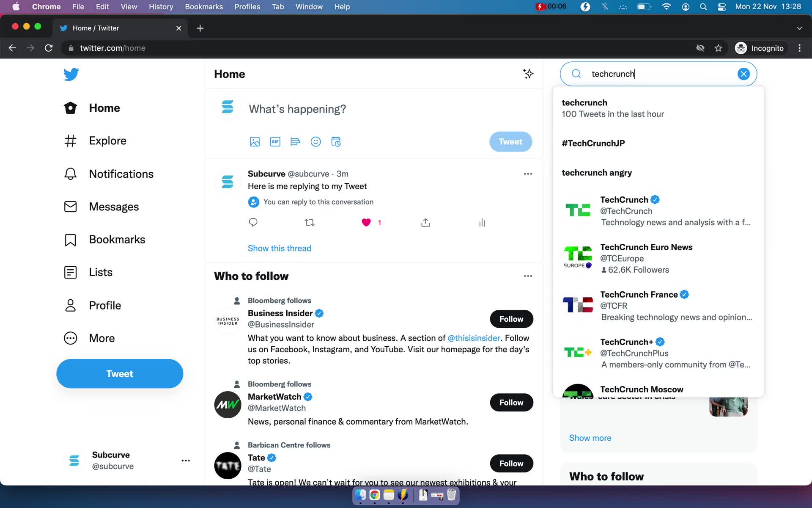Bookmark this page with star icon

coord(718,48)
